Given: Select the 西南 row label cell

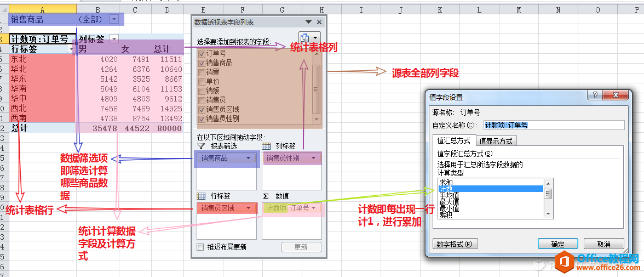Looking at the screenshot, I should pyautogui.click(x=43, y=118).
